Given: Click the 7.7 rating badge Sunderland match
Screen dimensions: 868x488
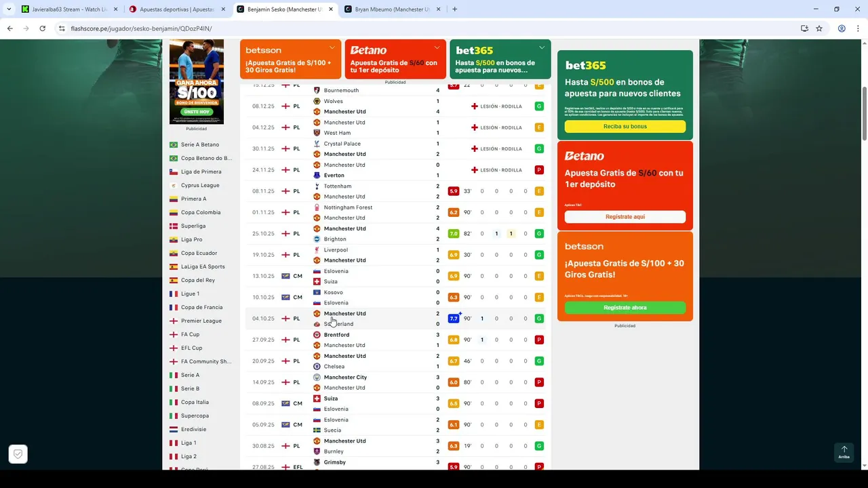Looking at the screenshot, I should pyautogui.click(x=454, y=319).
